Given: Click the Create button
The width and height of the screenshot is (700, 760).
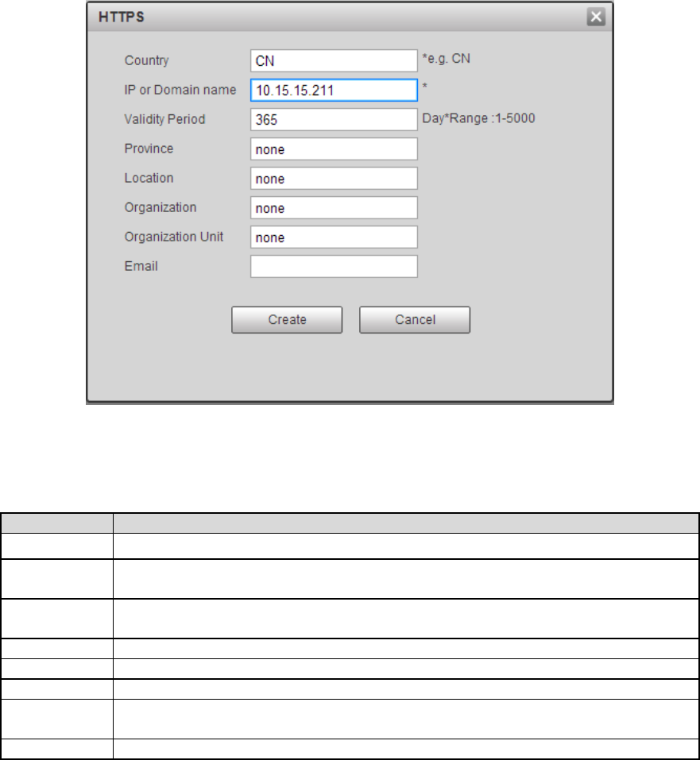Looking at the screenshot, I should [287, 320].
